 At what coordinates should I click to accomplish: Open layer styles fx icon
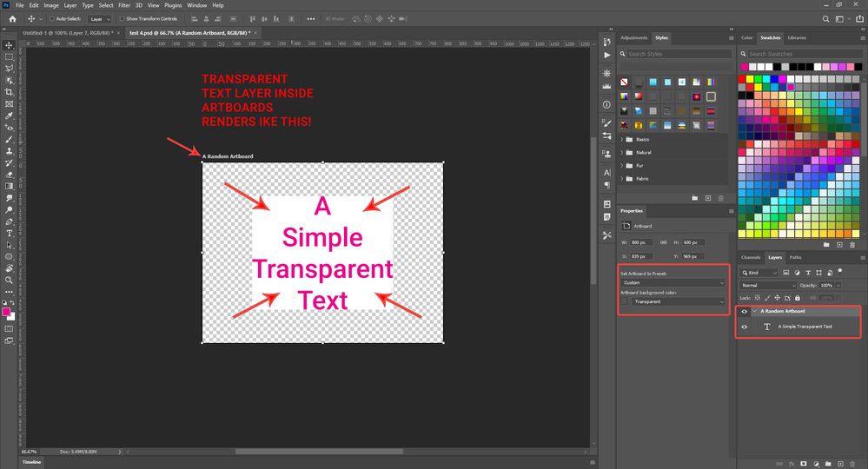coord(792,464)
